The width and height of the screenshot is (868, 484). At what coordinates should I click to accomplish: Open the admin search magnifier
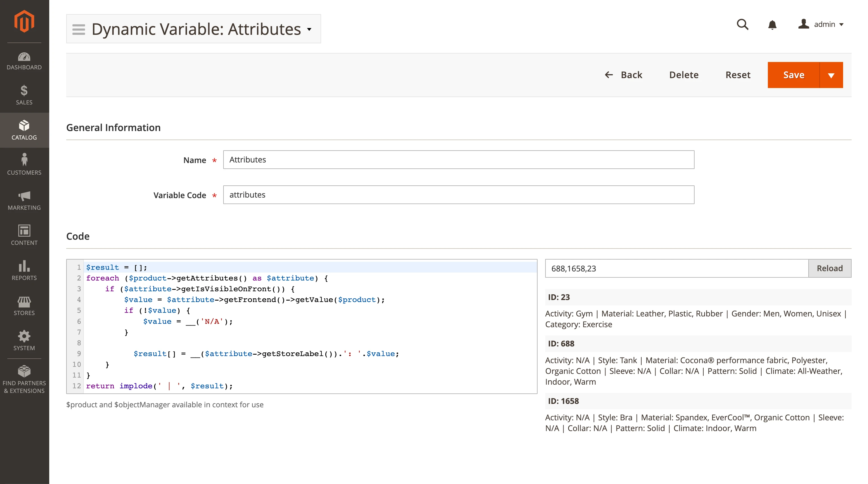743,25
